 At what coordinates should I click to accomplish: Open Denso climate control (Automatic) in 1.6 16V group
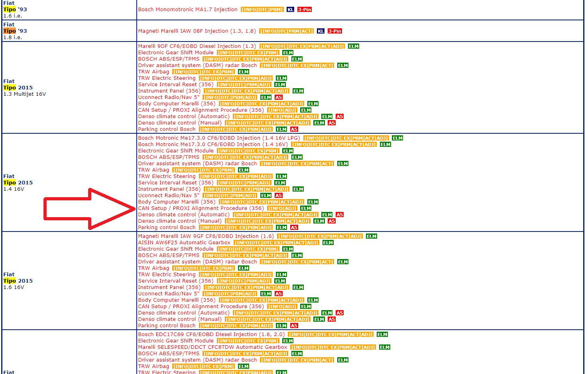[x=184, y=313]
